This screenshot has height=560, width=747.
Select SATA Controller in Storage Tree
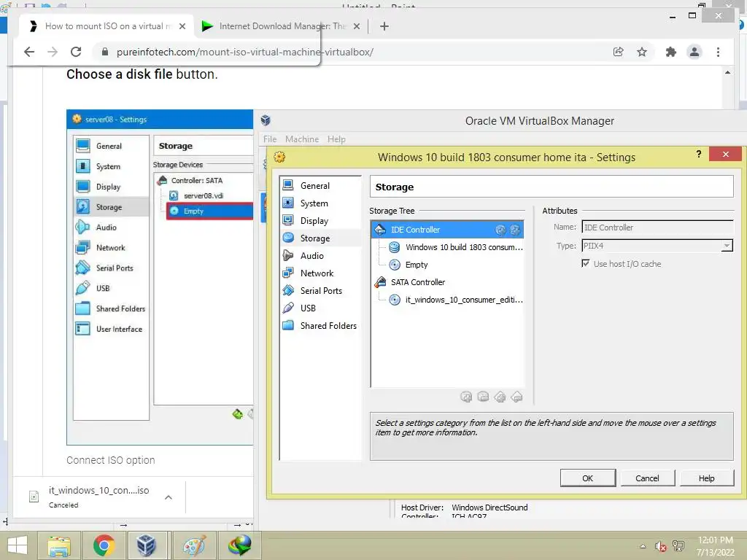click(410, 282)
